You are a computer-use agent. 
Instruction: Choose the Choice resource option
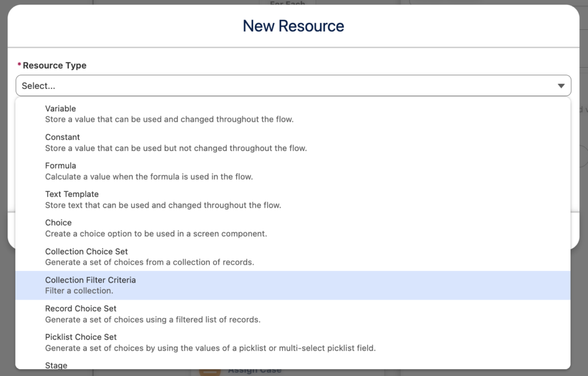[293, 228]
